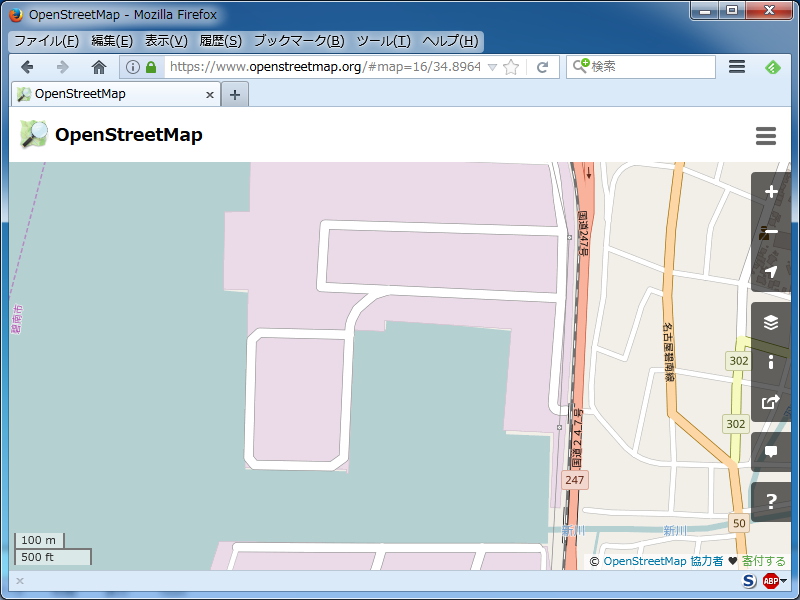
Task: Open the ファイル(F) menu
Action: point(46,41)
